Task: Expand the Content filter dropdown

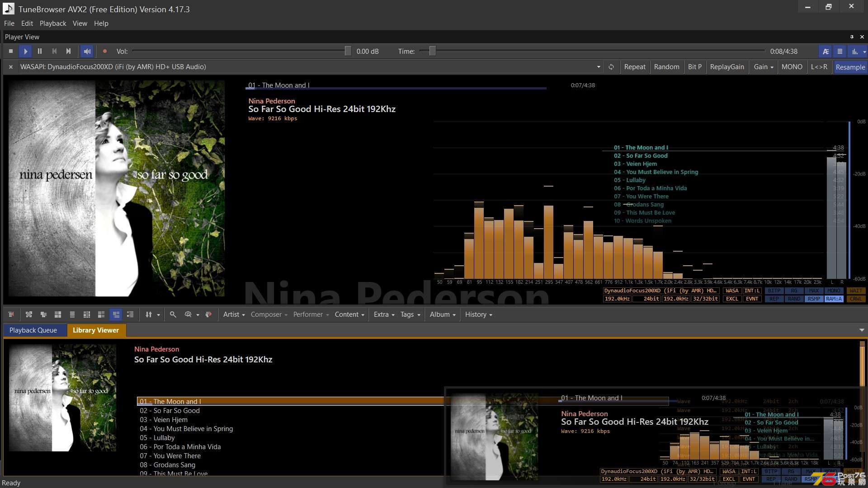Action: point(349,314)
